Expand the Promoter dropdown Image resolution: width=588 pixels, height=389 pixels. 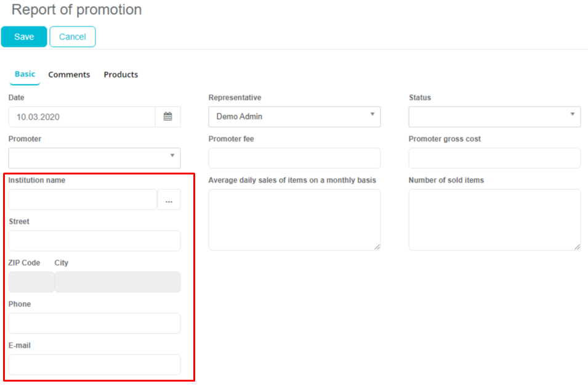click(x=94, y=158)
